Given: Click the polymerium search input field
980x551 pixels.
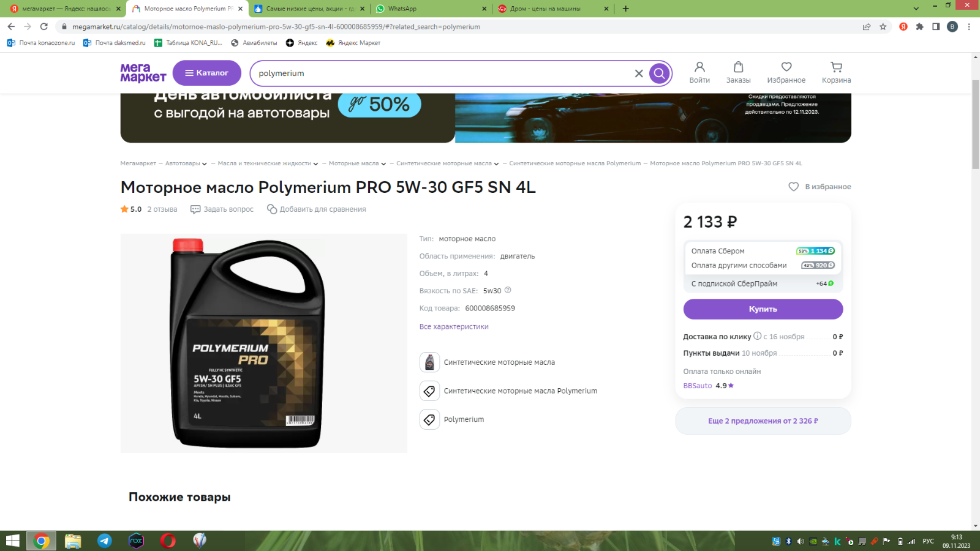Looking at the screenshot, I should (444, 73).
